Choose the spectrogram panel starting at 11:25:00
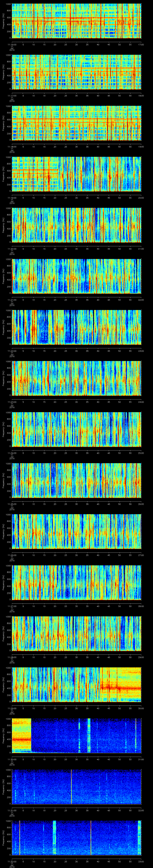This screenshot has height=868, width=153. 77,481
